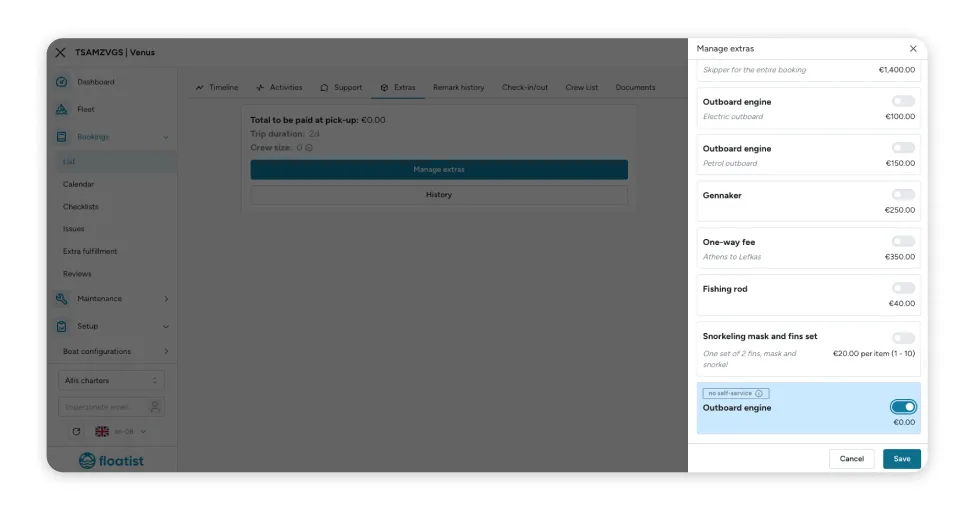Toggle on the Fishing rod extra

903,288
